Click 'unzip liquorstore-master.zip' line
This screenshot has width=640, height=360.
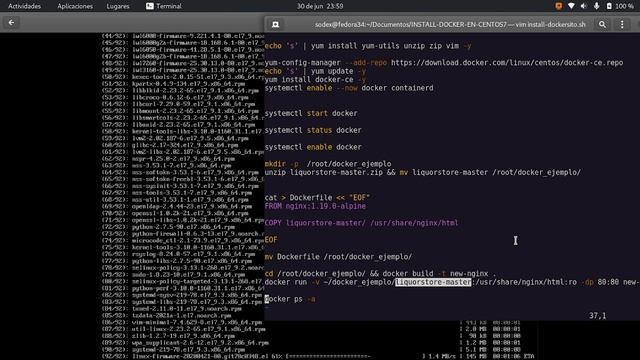pyautogui.click(x=422, y=172)
